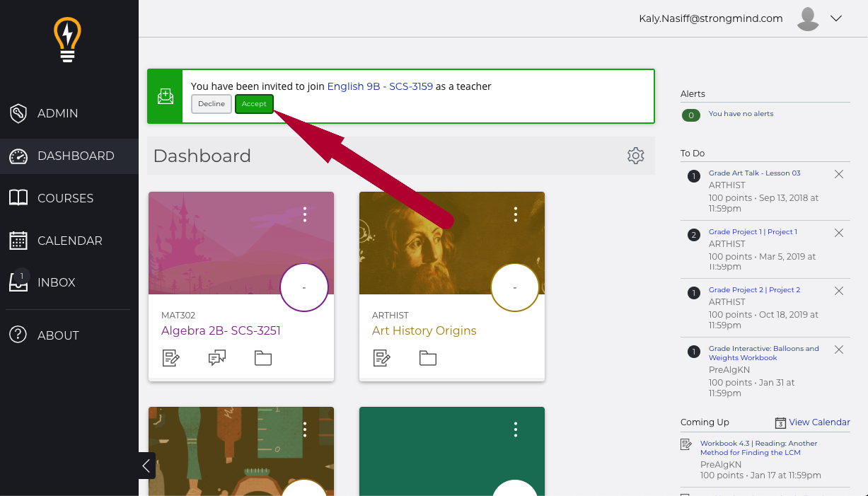Open Algebra 2B files folder icon
868x496 pixels.
pyautogui.click(x=263, y=358)
